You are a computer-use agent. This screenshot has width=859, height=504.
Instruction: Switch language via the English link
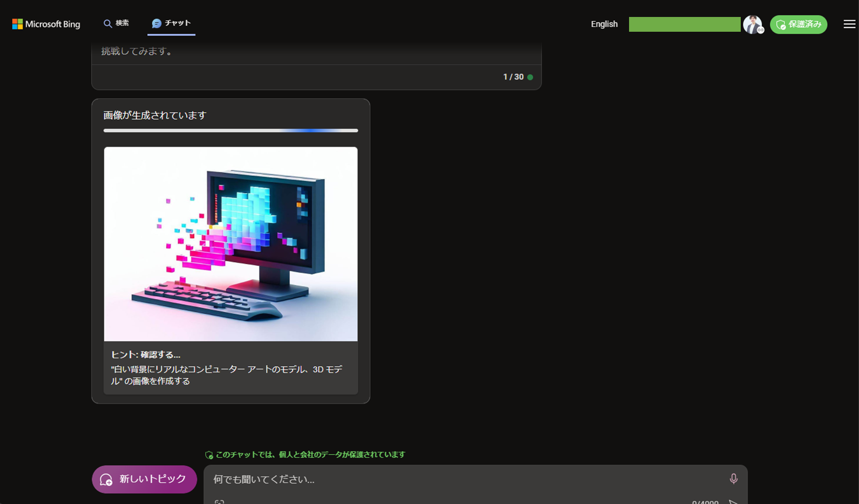pyautogui.click(x=604, y=24)
